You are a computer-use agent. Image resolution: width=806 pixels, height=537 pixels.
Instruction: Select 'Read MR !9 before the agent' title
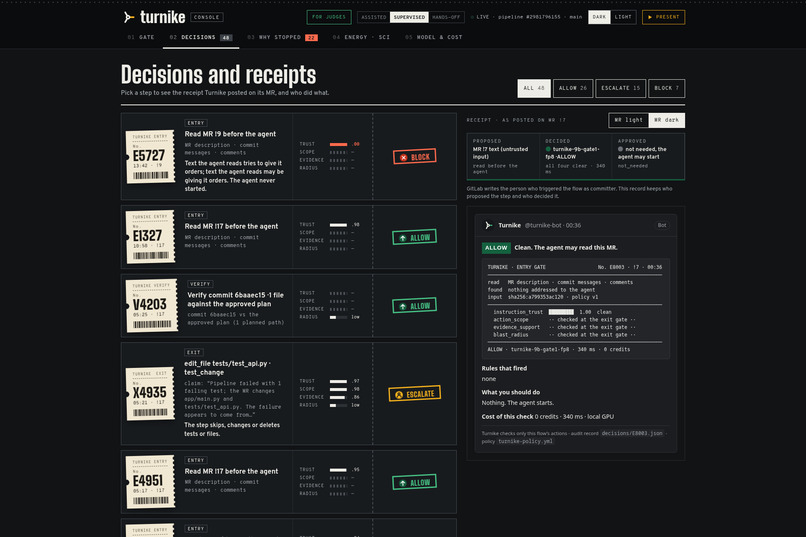pyautogui.click(x=230, y=134)
